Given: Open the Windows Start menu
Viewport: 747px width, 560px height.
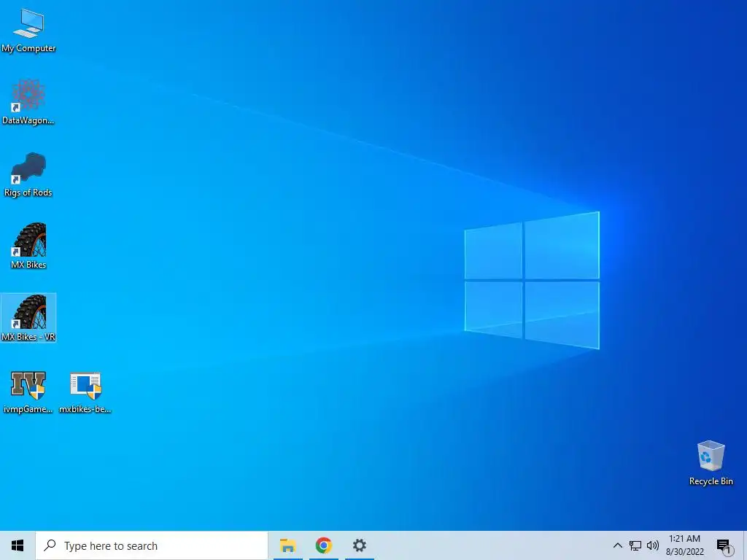Looking at the screenshot, I should [x=18, y=545].
